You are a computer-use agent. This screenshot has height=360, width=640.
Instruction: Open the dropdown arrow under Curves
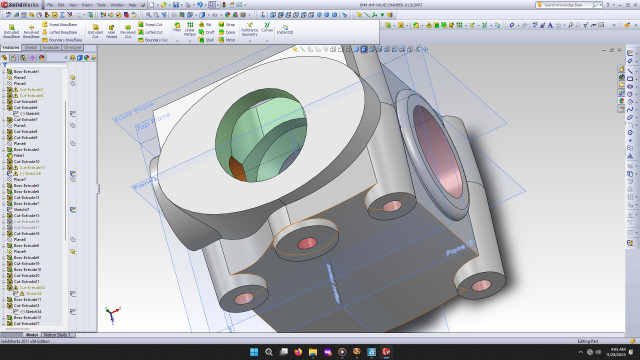[267, 40]
